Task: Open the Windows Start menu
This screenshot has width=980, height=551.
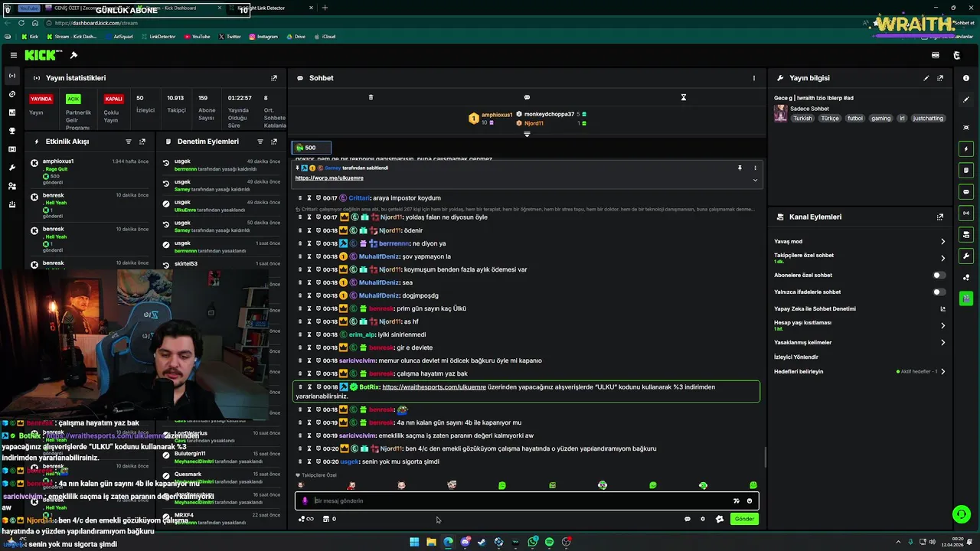Action: click(x=414, y=542)
